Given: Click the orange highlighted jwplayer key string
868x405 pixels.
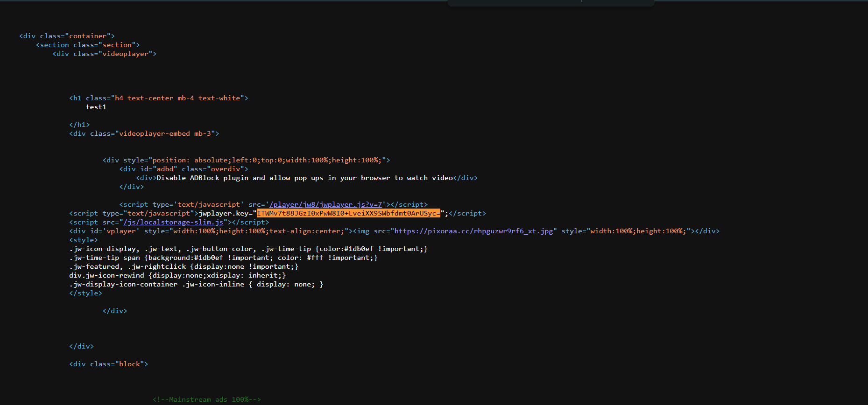Looking at the screenshot, I should pos(348,213).
